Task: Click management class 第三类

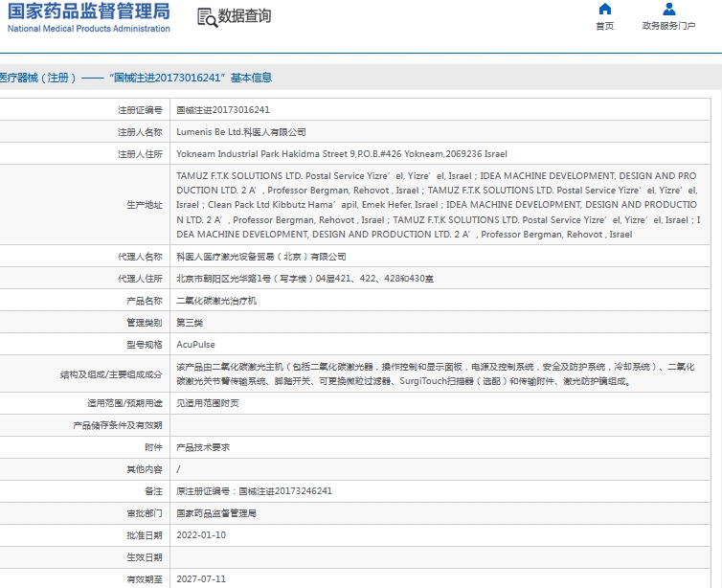Action: 190,323
